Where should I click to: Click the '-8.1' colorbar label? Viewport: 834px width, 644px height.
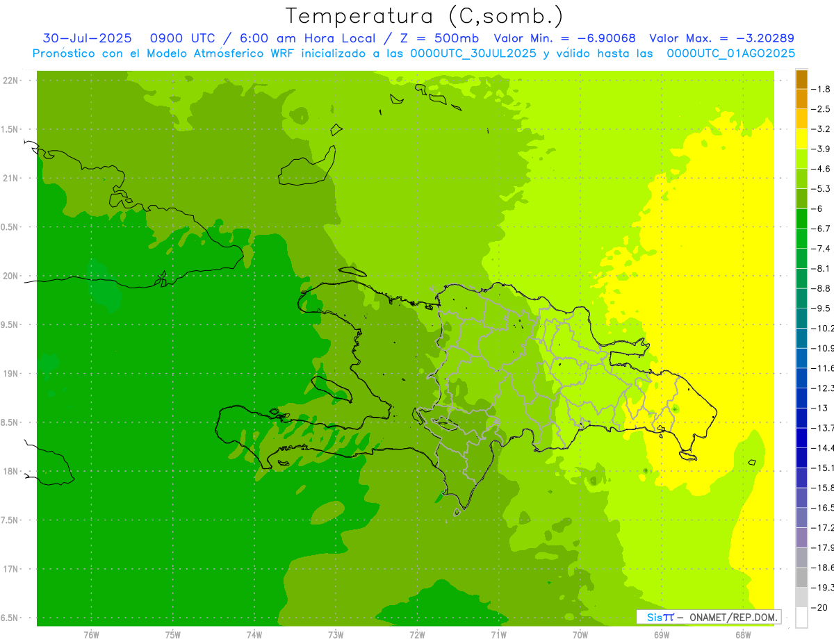822,268
